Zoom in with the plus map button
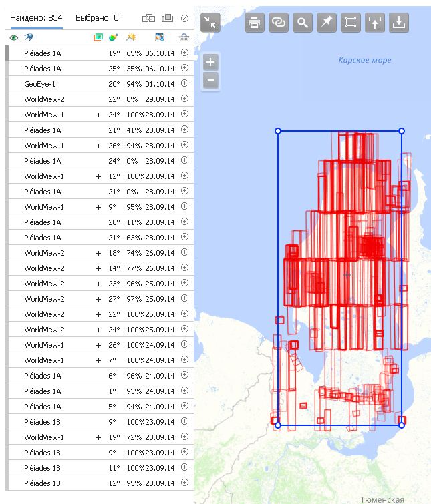 [x=210, y=63]
